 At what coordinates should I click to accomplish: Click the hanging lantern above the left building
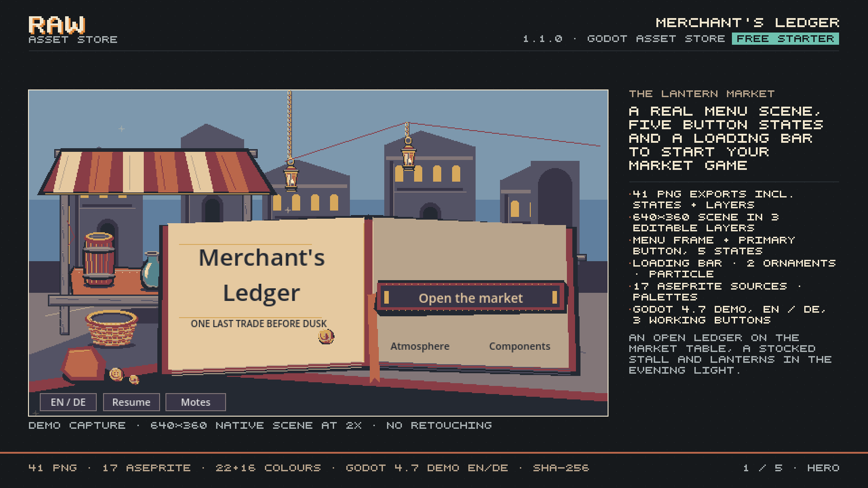point(291,175)
